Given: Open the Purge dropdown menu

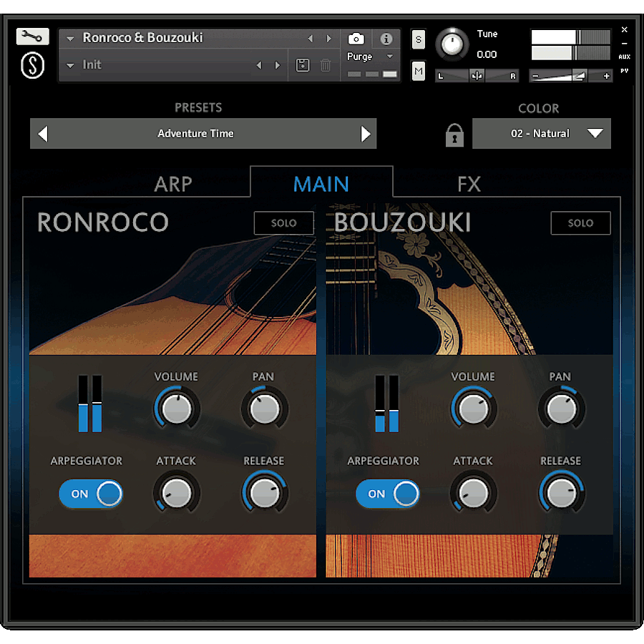Looking at the screenshot, I should click(x=370, y=57).
